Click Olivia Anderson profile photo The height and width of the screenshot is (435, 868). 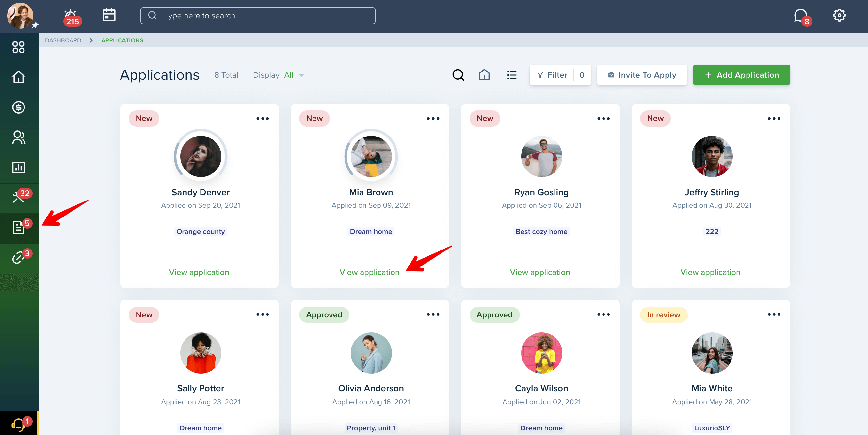point(371,353)
